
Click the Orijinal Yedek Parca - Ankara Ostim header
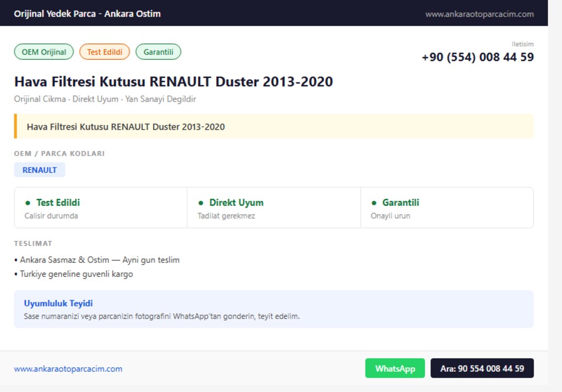click(87, 14)
